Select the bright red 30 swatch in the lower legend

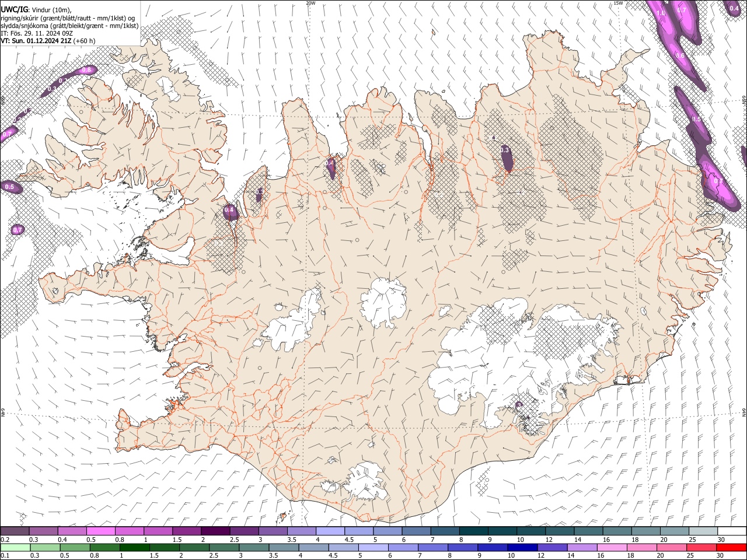click(x=731, y=547)
